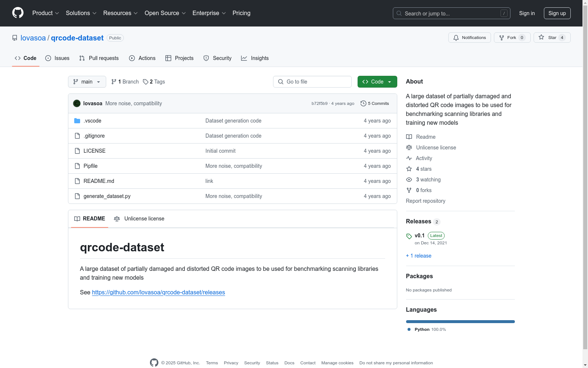Click the Sign up button
This screenshot has height=368, width=588.
click(x=557, y=13)
